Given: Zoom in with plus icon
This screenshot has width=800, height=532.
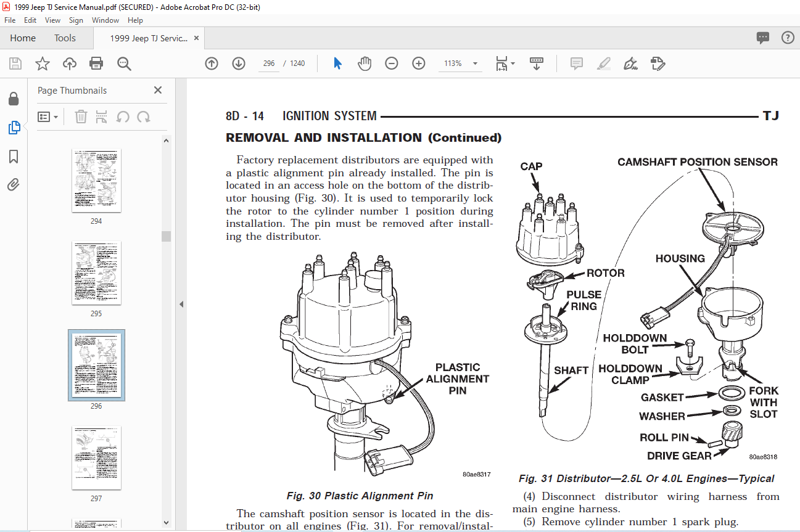Looking at the screenshot, I should (x=419, y=63).
